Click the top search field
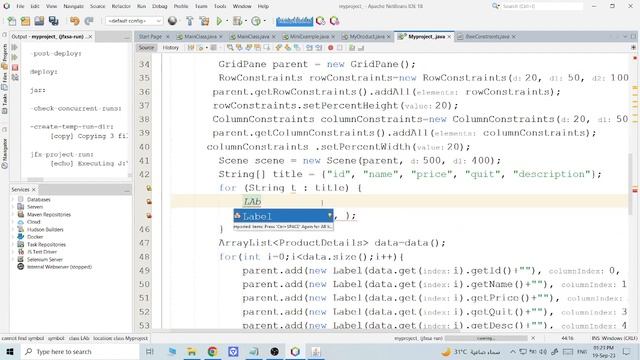Image resolution: width=640 pixels, height=360 pixels. point(541,7)
